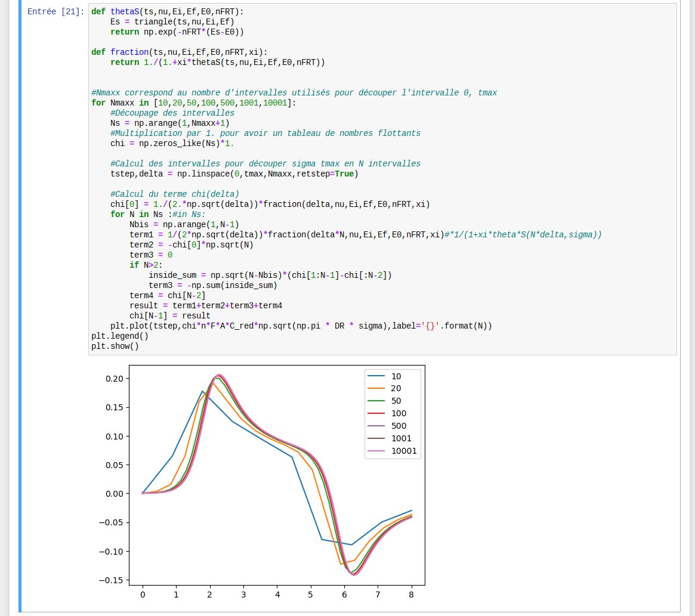Image resolution: width=695 pixels, height=616 pixels.
Task: Click the y-axis label 0.20
Action: (x=115, y=379)
